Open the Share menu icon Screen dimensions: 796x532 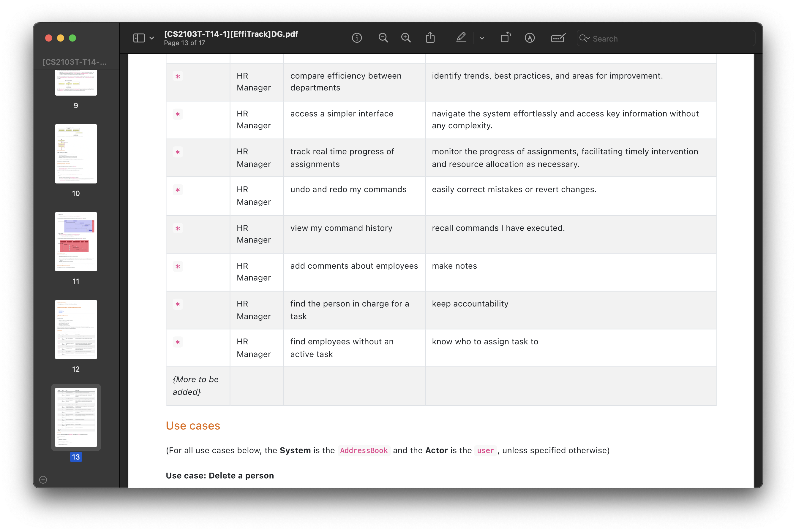[430, 38]
